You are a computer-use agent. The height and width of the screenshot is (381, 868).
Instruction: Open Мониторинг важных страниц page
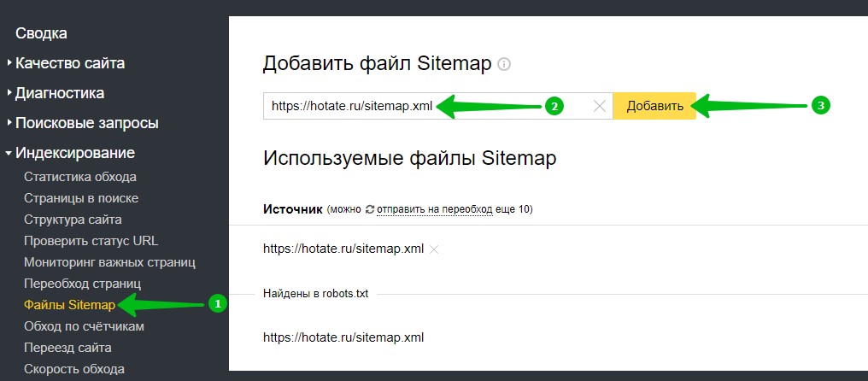point(109,262)
